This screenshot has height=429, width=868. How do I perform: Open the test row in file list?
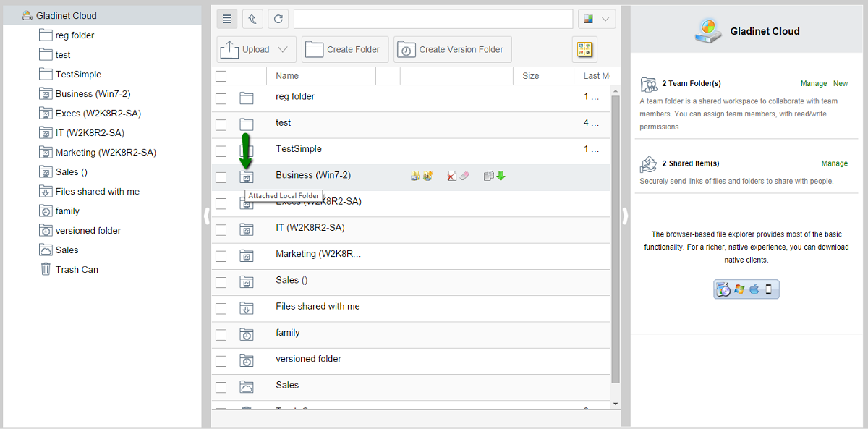click(x=411, y=124)
